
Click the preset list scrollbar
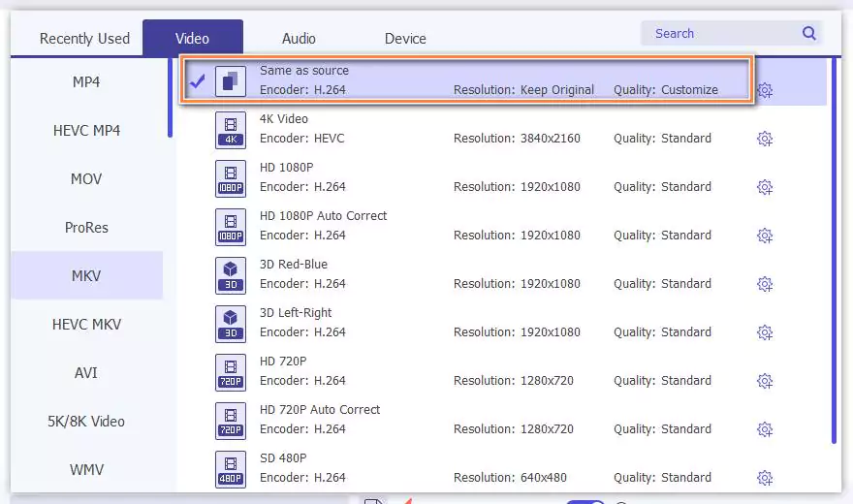click(x=834, y=250)
